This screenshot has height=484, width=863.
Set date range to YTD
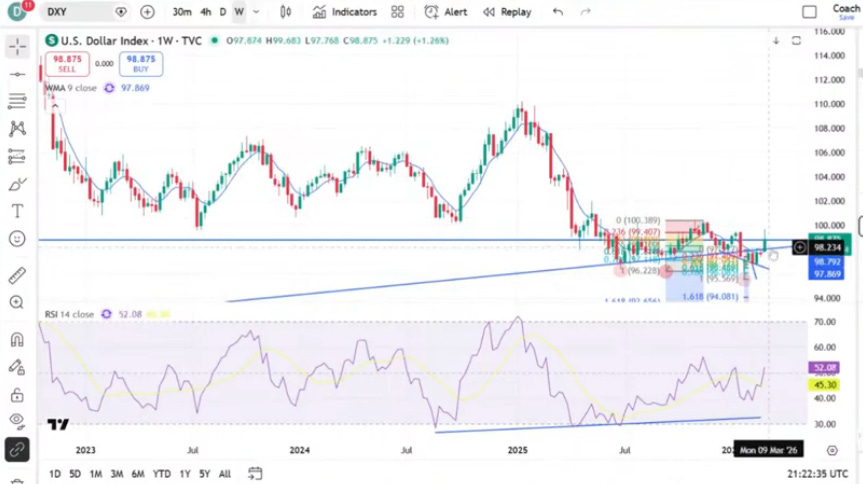pyautogui.click(x=161, y=474)
